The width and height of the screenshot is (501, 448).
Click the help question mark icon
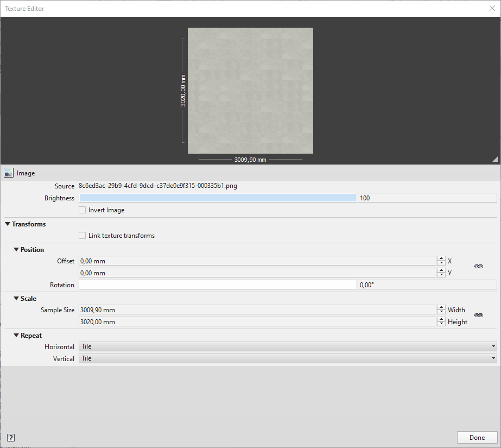click(x=10, y=437)
